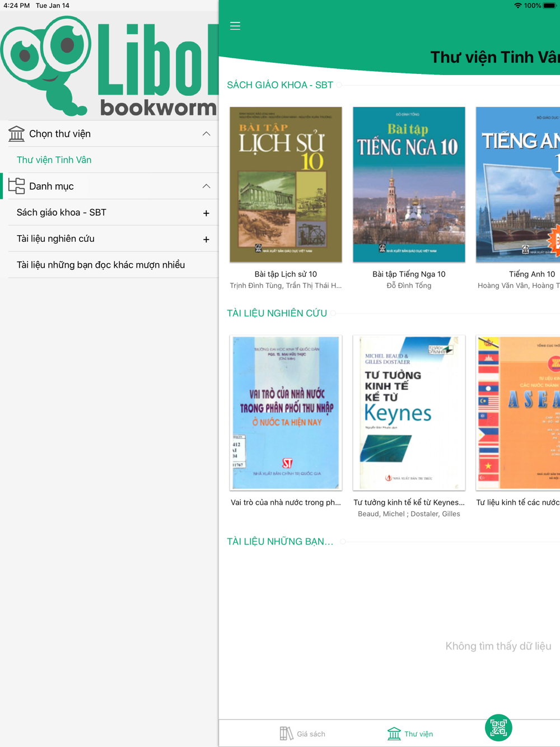This screenshot has height=747, width=560.
Task: Click the status bar time 4:24 PM
Action: click(16, 6)
